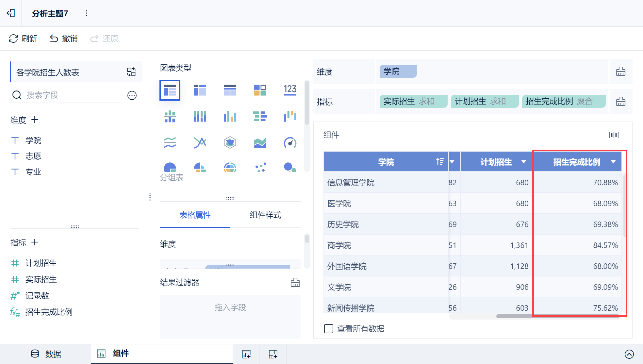Select the grouped table chart type
Screen dimensions: 643x364
(x=170, y=90)
